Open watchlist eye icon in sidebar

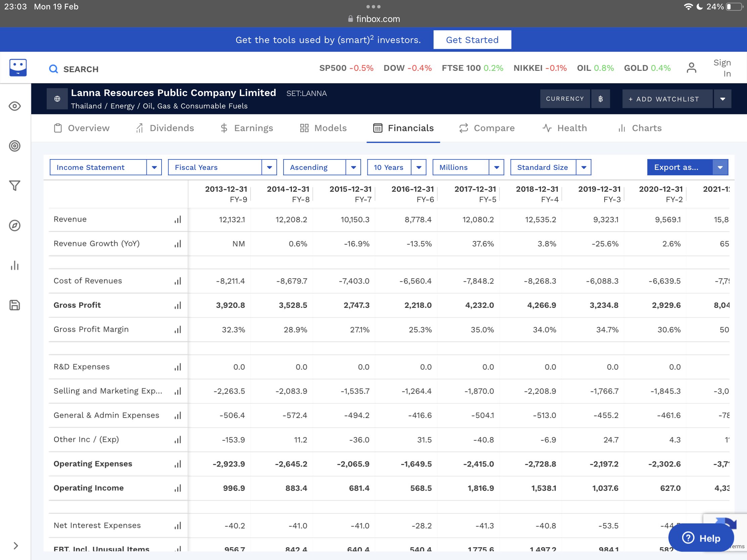click(14, 106)
